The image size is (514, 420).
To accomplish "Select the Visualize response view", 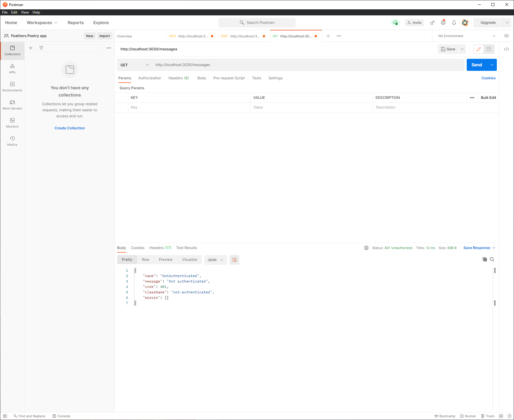I will pyautogui.click(x=190, y=260).
